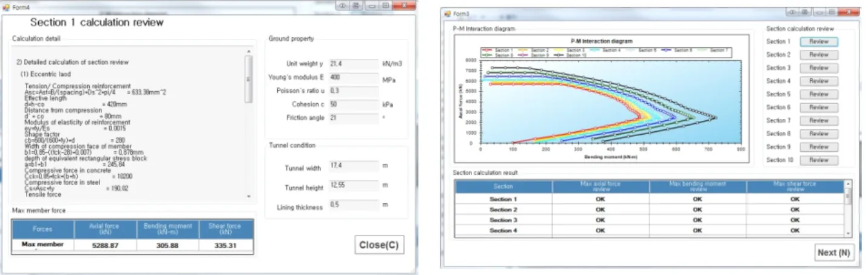Open the Review for Section 4

[818, 81]
